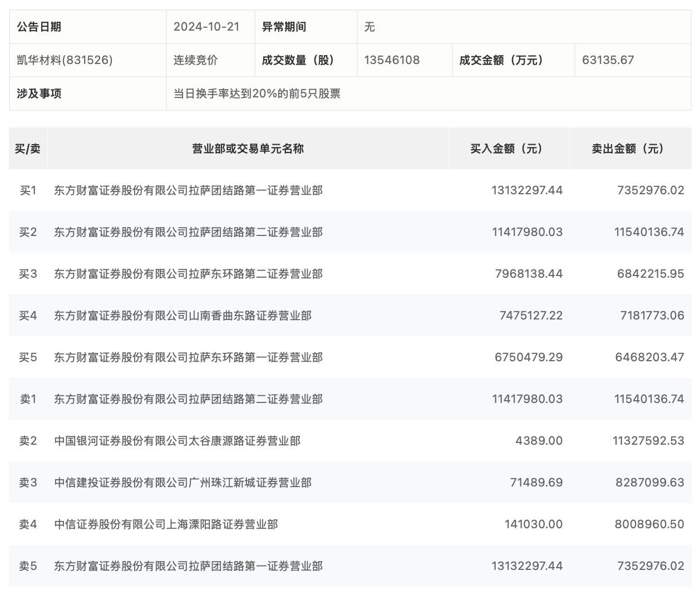Select the sell amount 11327592.53
This screenshot has width=700, height=600.
pos(648,441)
